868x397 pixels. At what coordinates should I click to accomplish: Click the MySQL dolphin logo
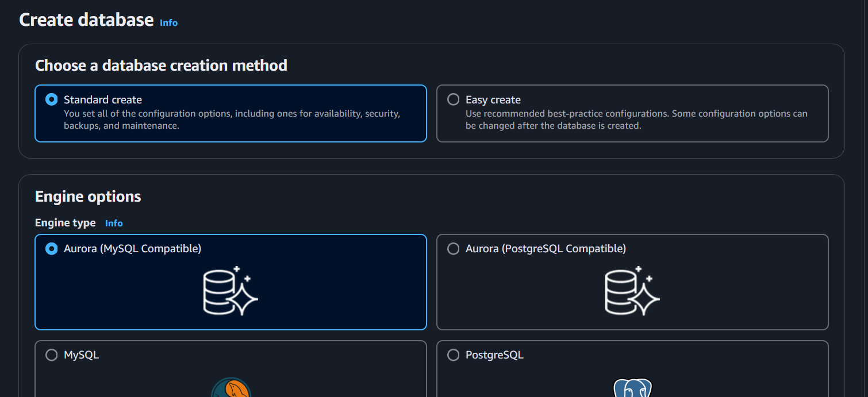coord(231,387)
